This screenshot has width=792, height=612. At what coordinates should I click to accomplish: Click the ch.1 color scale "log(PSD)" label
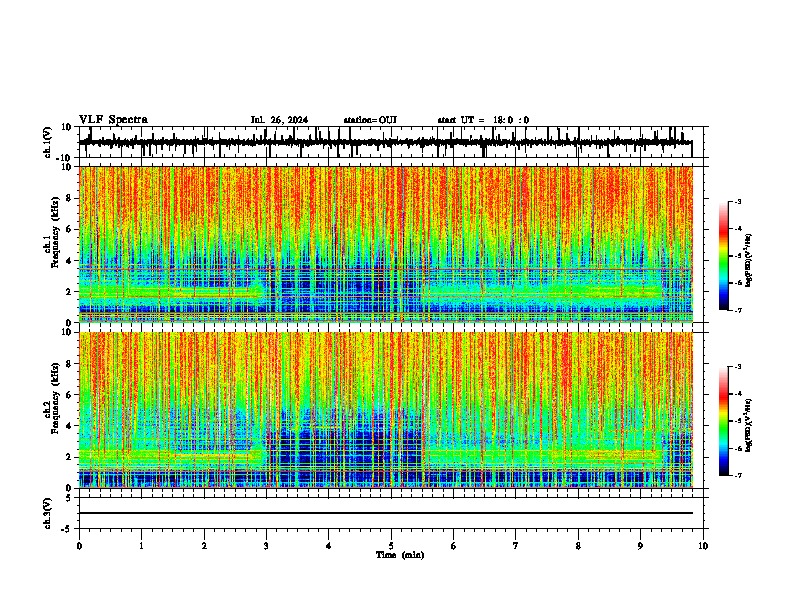[x=749, y=260]
